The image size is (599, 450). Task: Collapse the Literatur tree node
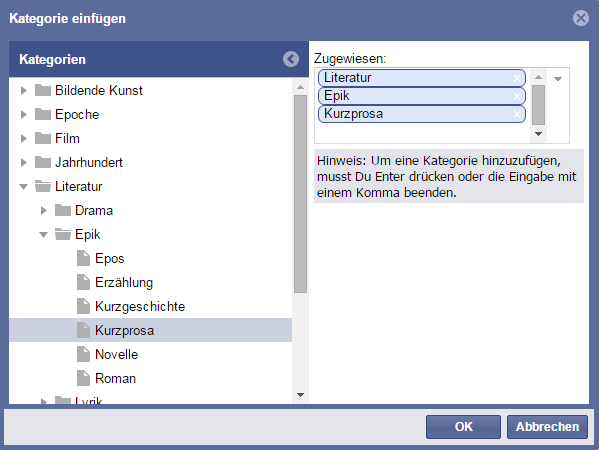(x=24, y=187)
